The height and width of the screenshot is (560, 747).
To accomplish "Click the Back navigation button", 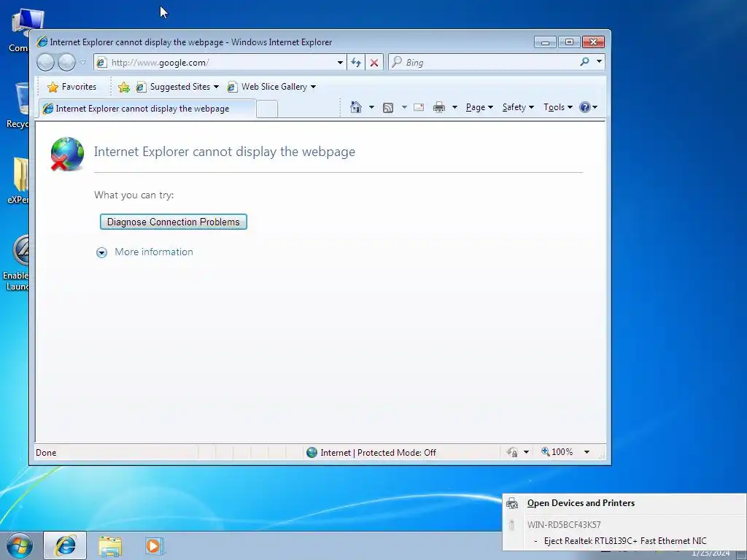I will (x=45, y=63).
